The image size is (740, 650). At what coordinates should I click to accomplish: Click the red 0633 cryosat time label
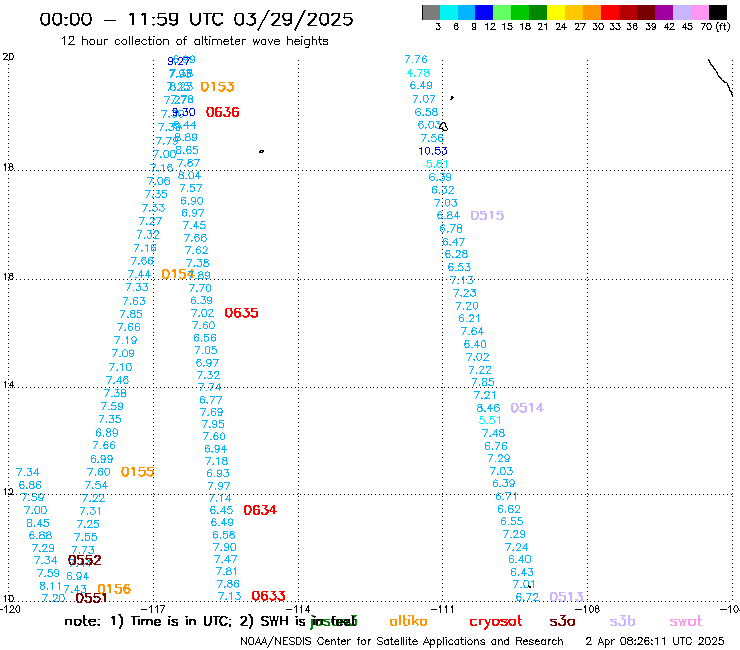pos(268,596)
